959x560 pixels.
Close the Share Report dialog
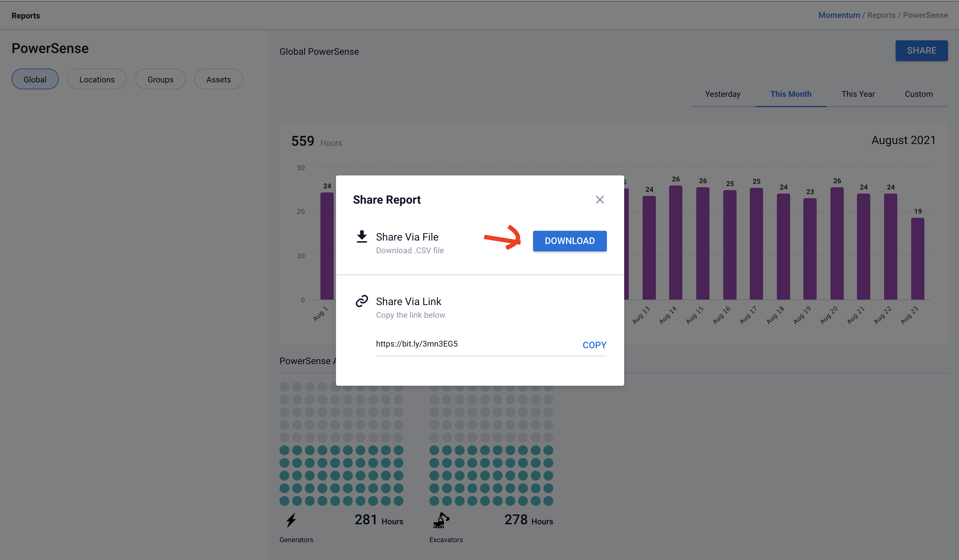600,200
